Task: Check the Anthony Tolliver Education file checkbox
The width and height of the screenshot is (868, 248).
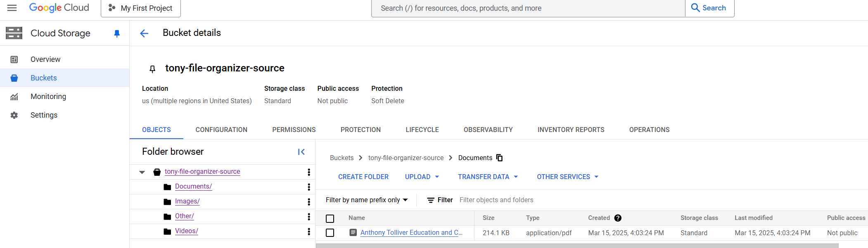Action: [x=330, y=233]
